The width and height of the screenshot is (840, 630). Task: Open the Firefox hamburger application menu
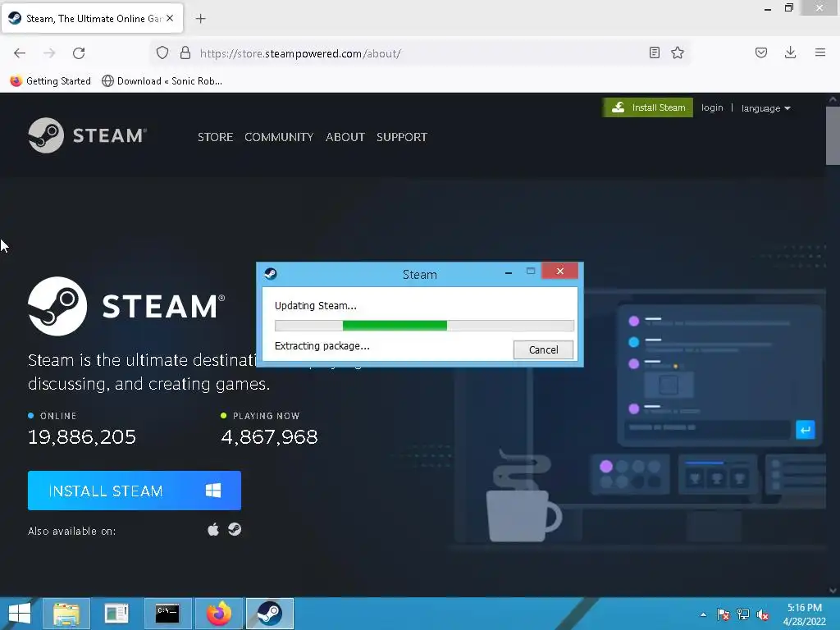[x=820, y=52]
